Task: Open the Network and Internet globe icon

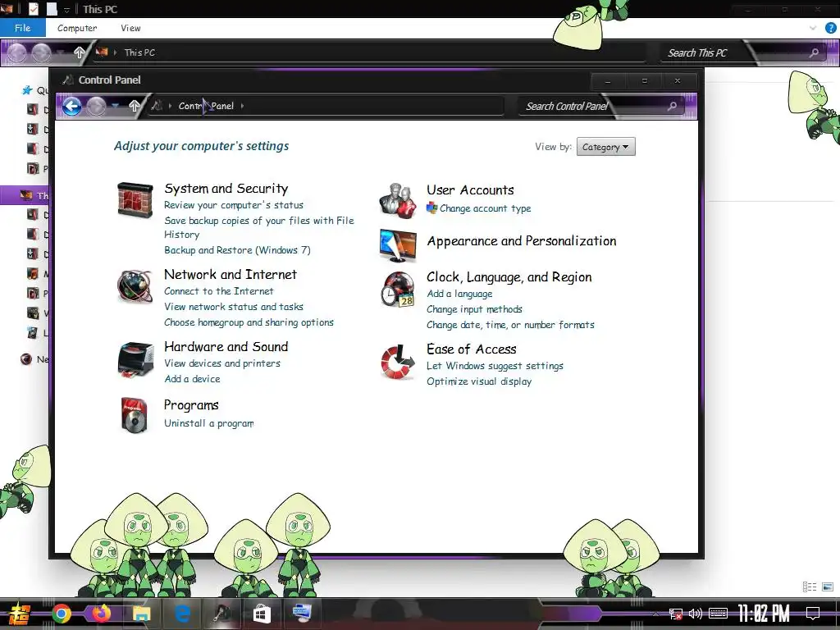Action: click(135, 286)
